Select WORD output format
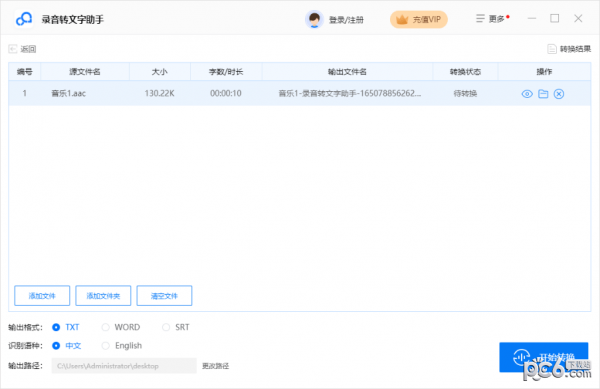This screenshot has width=600, height=389. click(121, 327)
